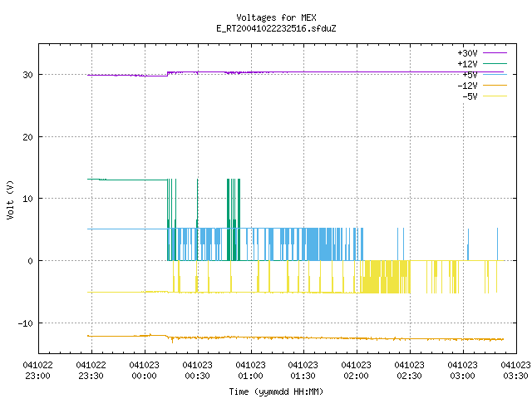The height and width of the screenshot is (399, 532).
Task: Click the x-axis label 041023 02:00
Action: pyautogui.click(x=357, y=371)
